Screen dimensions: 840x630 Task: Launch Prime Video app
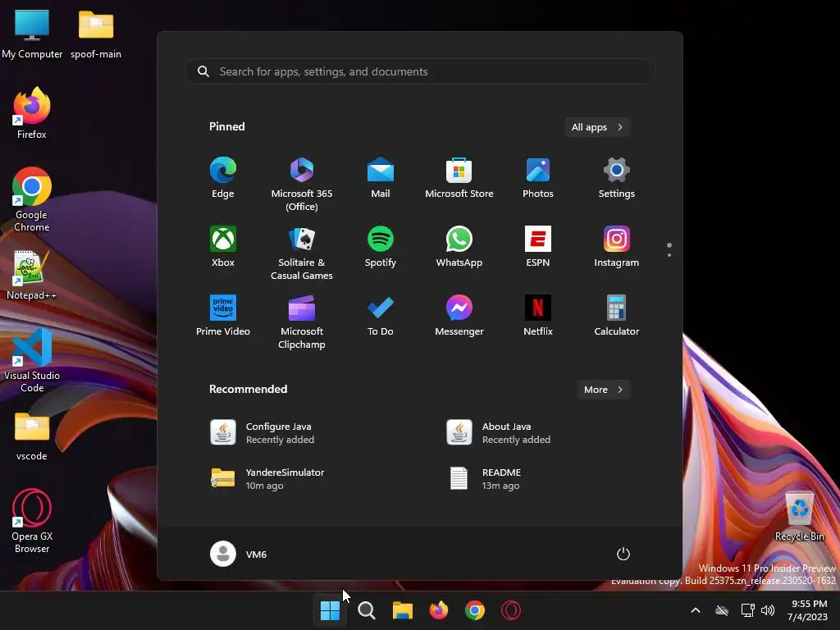223,316
